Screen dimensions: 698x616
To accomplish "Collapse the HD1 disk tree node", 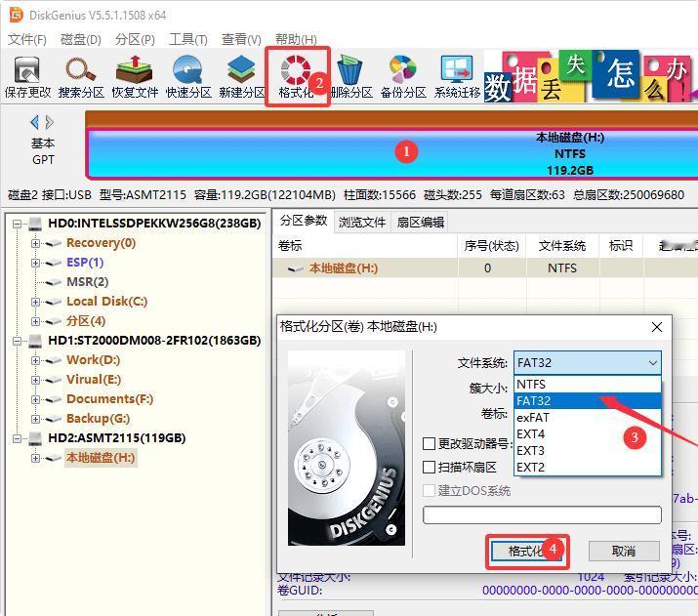I will (x=17, y=341).
